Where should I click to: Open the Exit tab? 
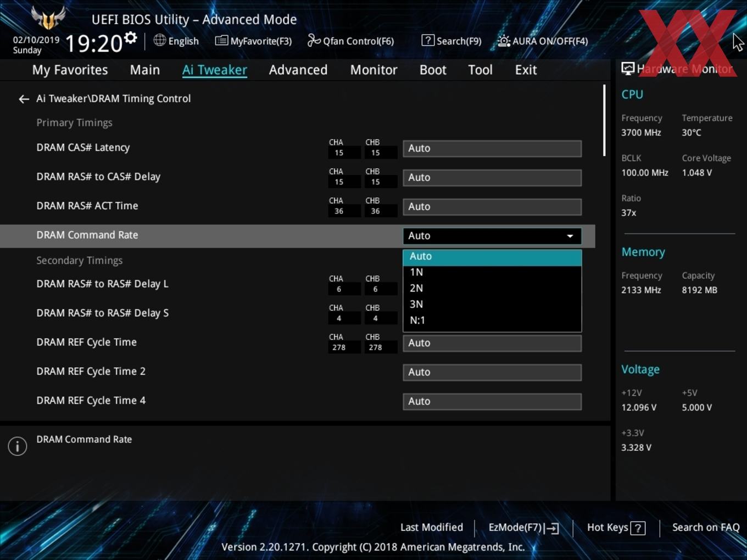526,70
